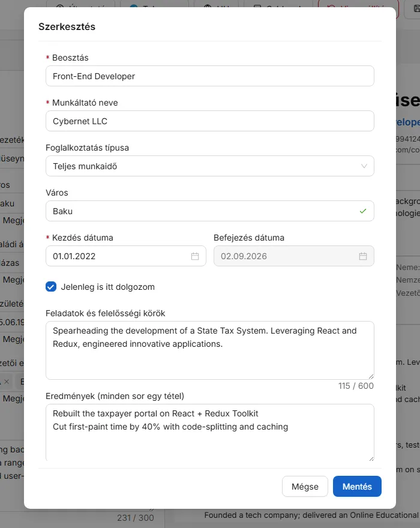Image resolution: width=420 pixels, height=528 pixels.
Task: Save changes with the Mentés button
Action: [357, 486]
